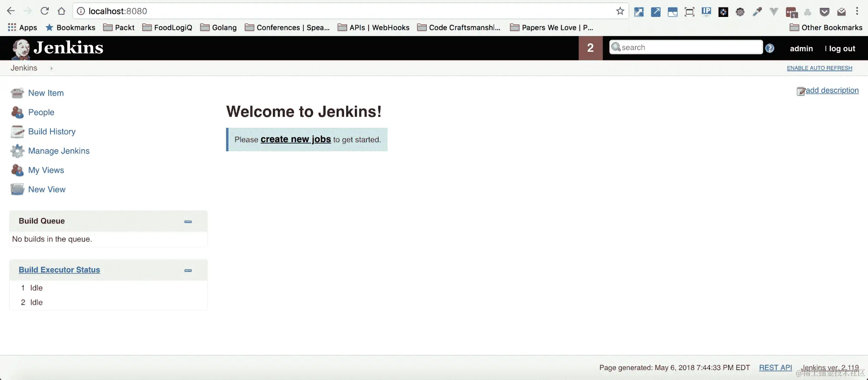The height and width of the screenshot is (380, 868).
Task: Click the Manage Jenkins gear icon
Action: click(x=17, y=151)
